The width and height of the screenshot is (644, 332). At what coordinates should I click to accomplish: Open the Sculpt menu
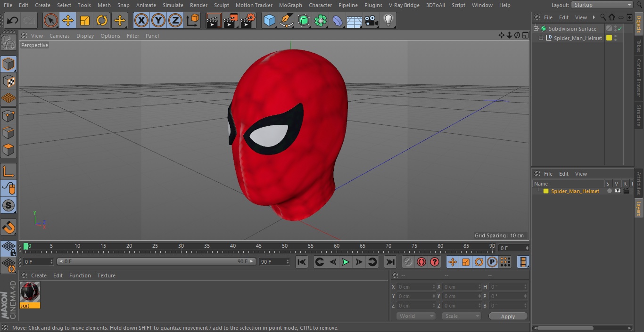tap(221, 5)
